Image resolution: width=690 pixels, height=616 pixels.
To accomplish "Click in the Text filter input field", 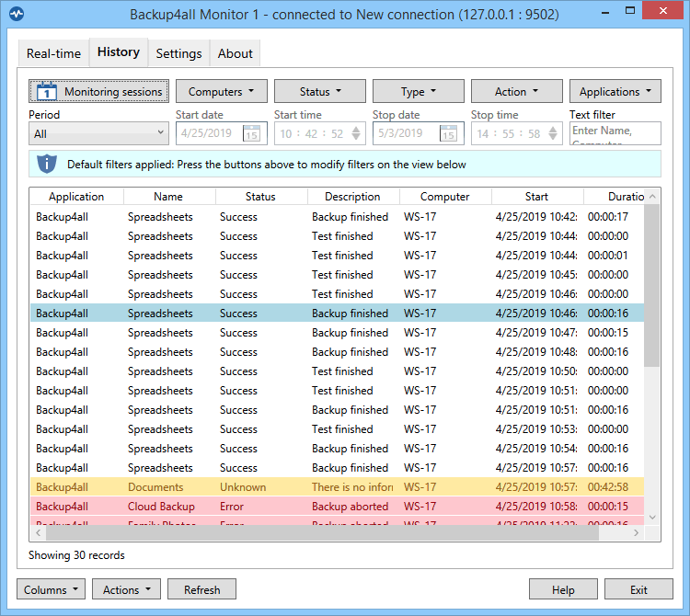I will coord(614,134).
